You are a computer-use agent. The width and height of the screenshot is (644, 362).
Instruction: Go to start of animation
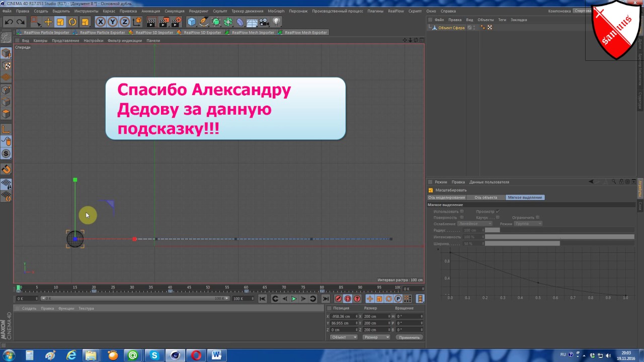(x=263, y=299)
